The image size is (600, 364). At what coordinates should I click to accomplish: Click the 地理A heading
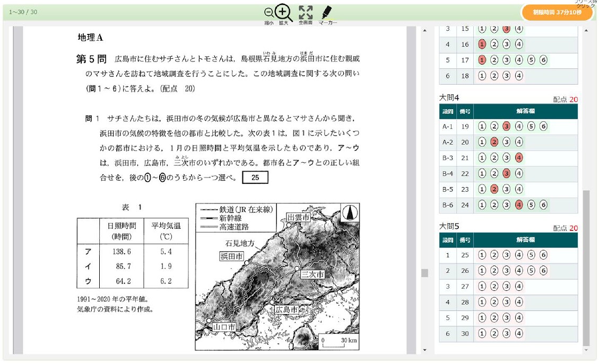90,38
